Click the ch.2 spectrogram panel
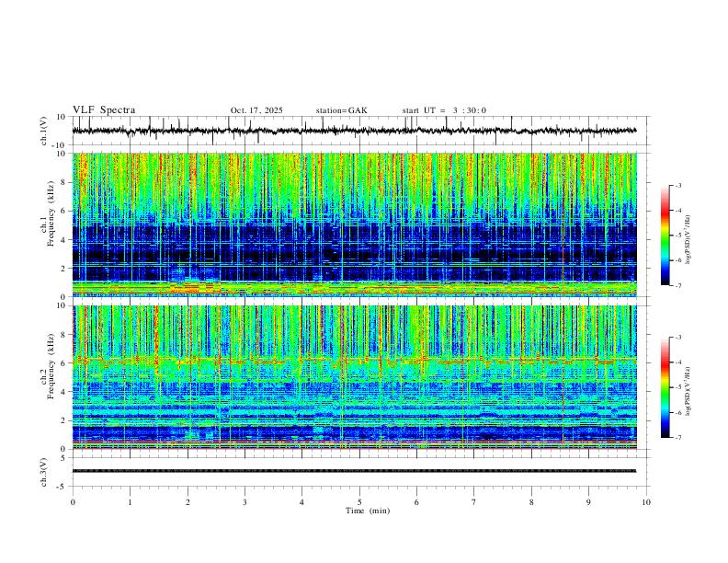This screenshot has height=563, width=728. pos(354,377)
